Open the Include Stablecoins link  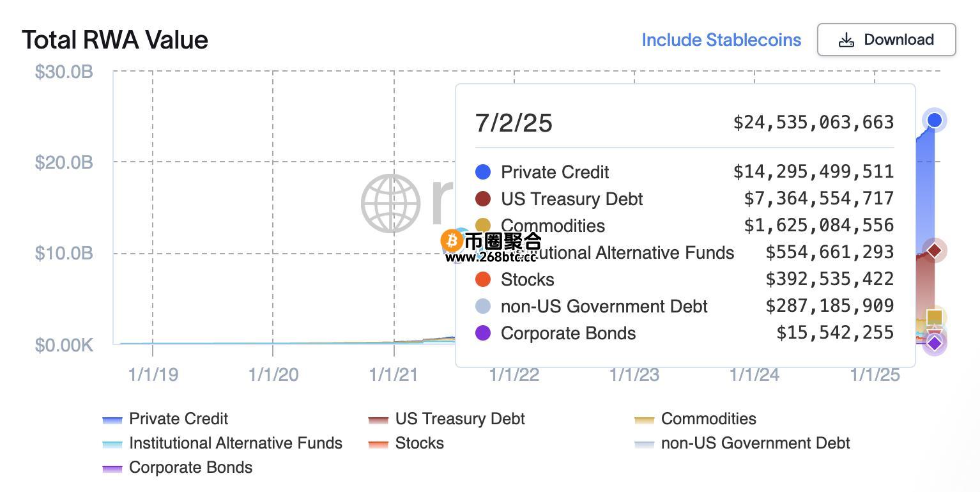pyautogui.click(x=721, y=40)
